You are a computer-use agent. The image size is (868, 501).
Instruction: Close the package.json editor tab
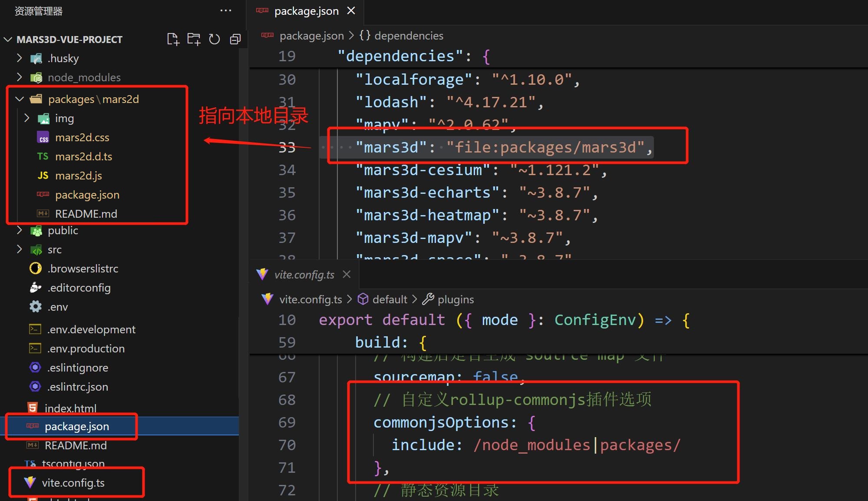click(351, 11)
